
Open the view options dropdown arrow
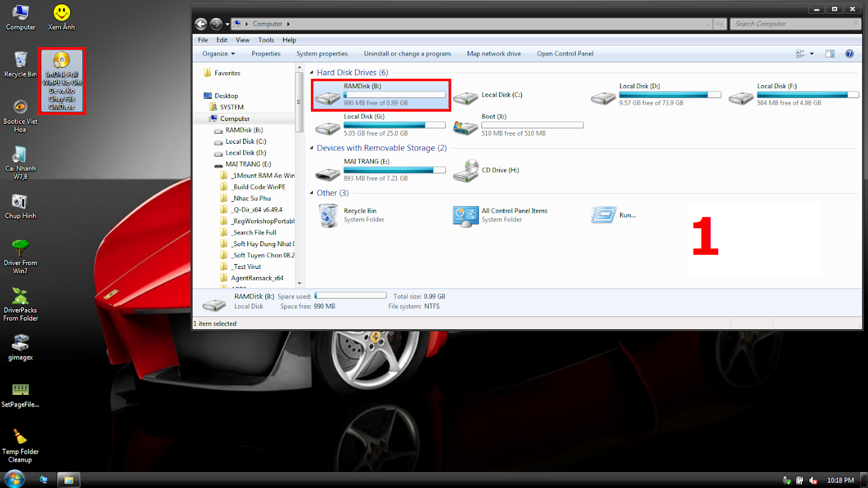point(812,54)
